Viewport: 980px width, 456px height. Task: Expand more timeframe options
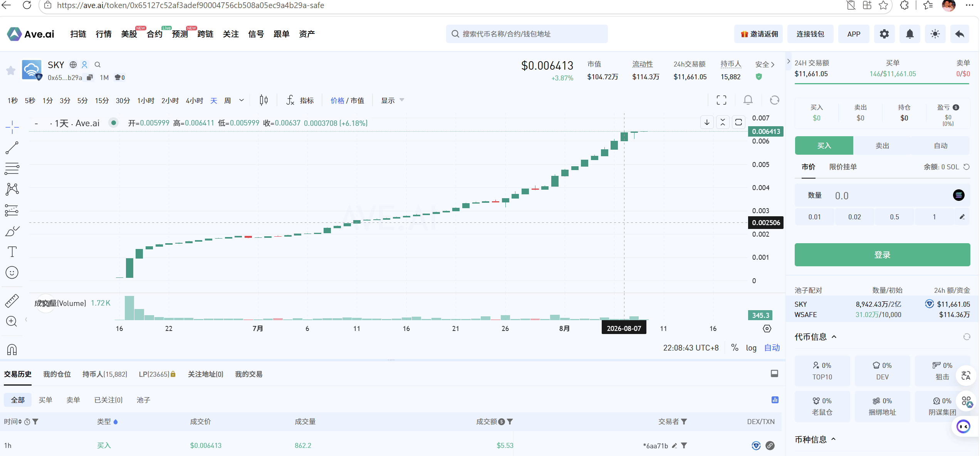[242, 100]
